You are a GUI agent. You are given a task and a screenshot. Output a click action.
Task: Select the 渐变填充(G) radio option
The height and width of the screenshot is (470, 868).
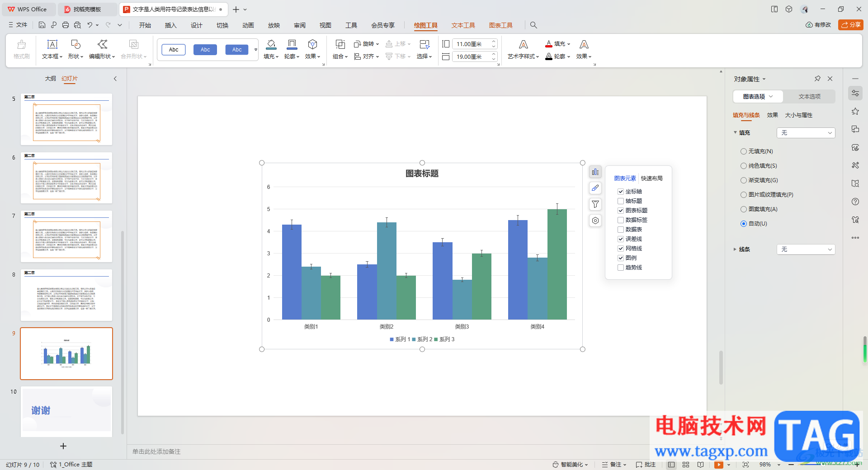point(743,180)
